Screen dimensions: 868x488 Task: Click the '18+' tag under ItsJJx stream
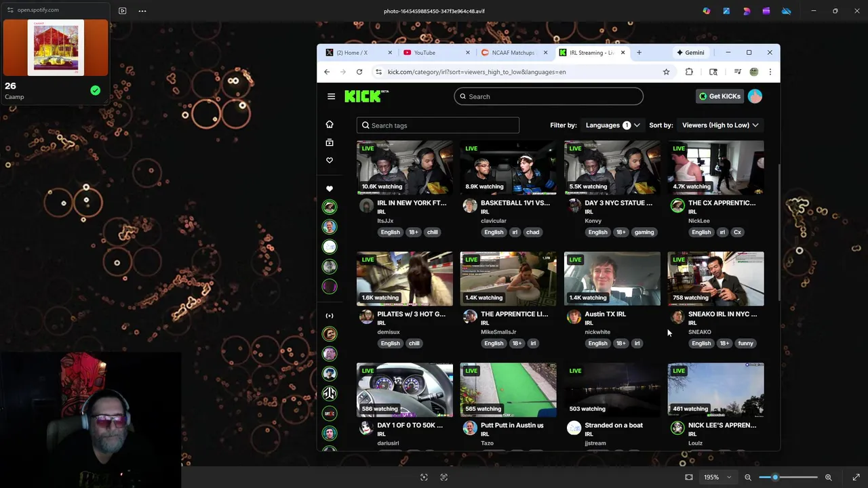tap(413, 232)
